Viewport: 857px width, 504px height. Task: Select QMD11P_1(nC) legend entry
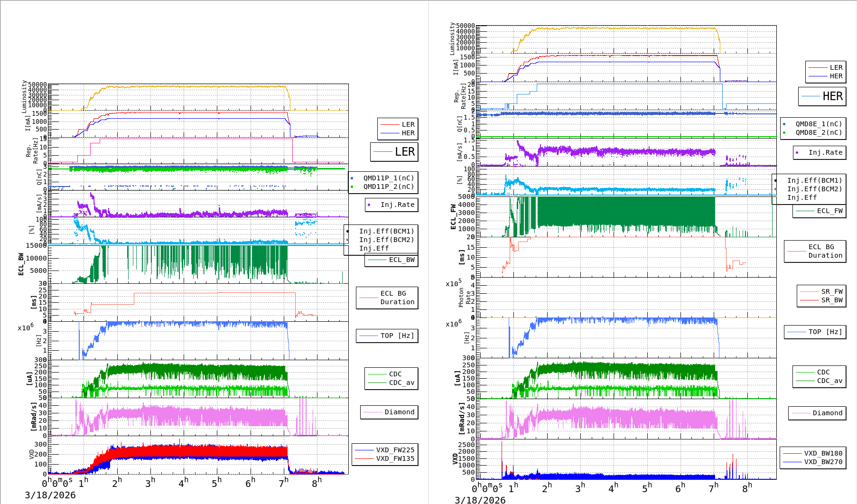point(388,178)
